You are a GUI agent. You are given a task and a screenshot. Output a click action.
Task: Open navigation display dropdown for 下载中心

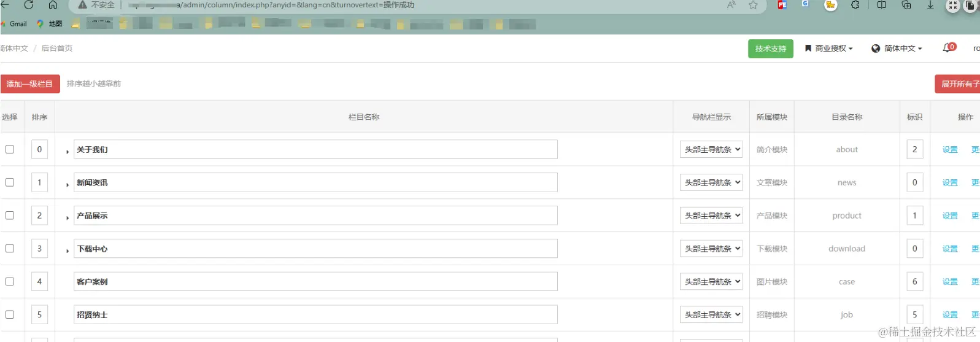[x=711, y=249]
